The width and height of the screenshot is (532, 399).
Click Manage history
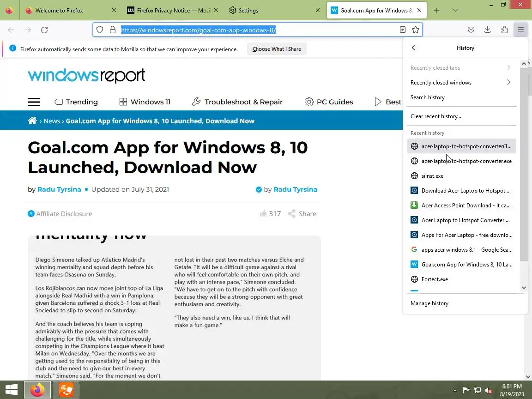coord(465,303)
